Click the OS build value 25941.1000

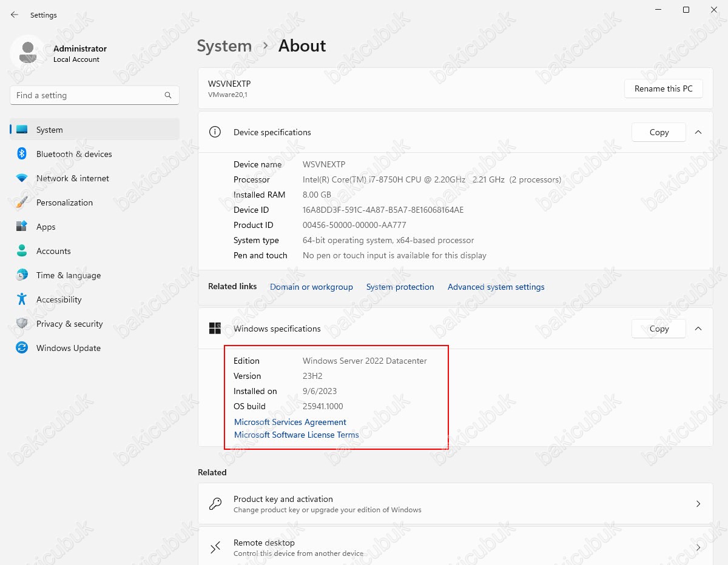tap(323, 406)
